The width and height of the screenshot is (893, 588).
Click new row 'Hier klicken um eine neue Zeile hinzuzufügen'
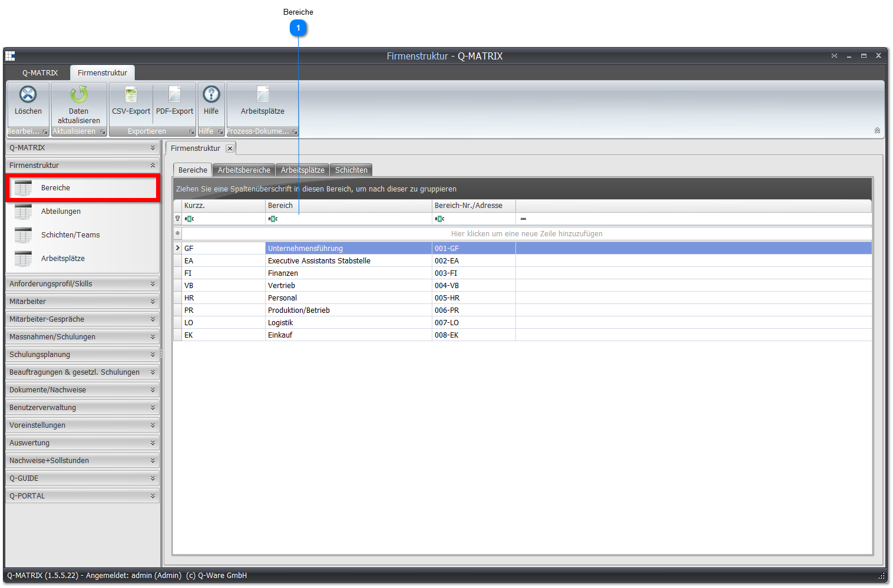[527, 234]
